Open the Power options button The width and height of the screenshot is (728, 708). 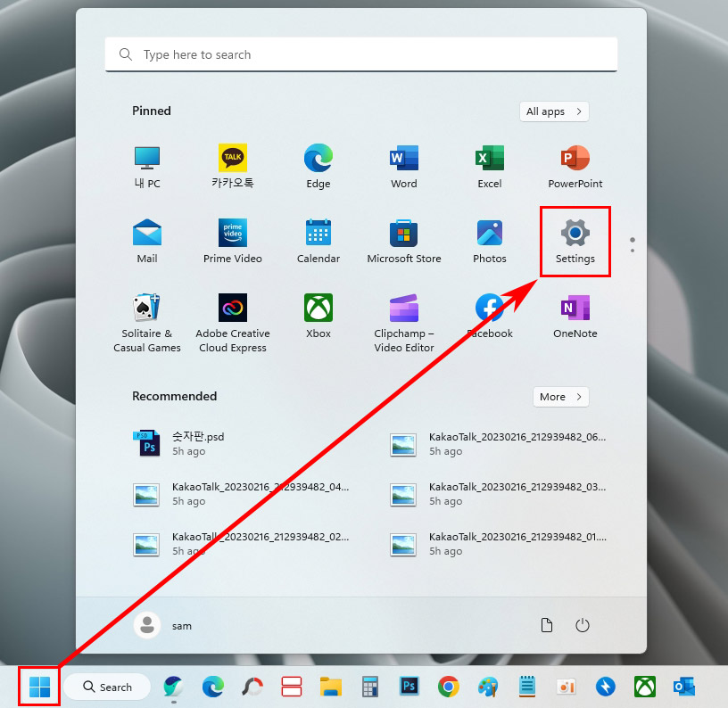[583, 625]
